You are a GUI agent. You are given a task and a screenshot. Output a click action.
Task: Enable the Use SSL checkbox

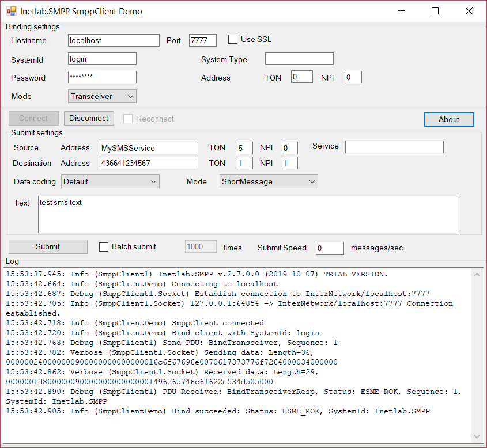click(x=233, y=39)
